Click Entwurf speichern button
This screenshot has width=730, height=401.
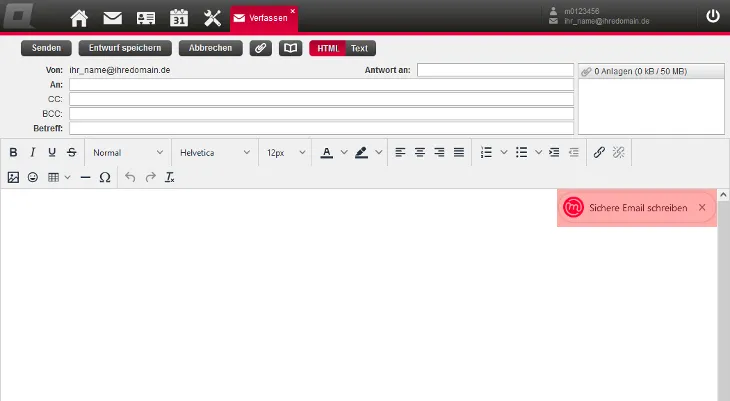[x=125, y=48]
